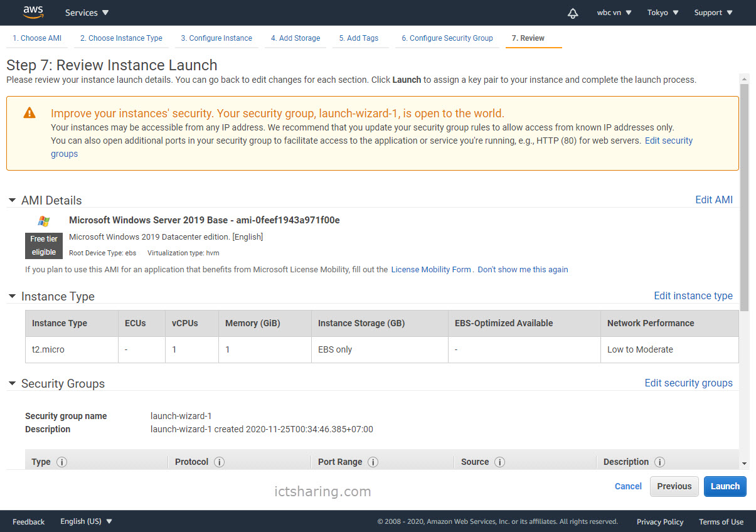Go to step 4 Add Storage tab

click(295, 38)
